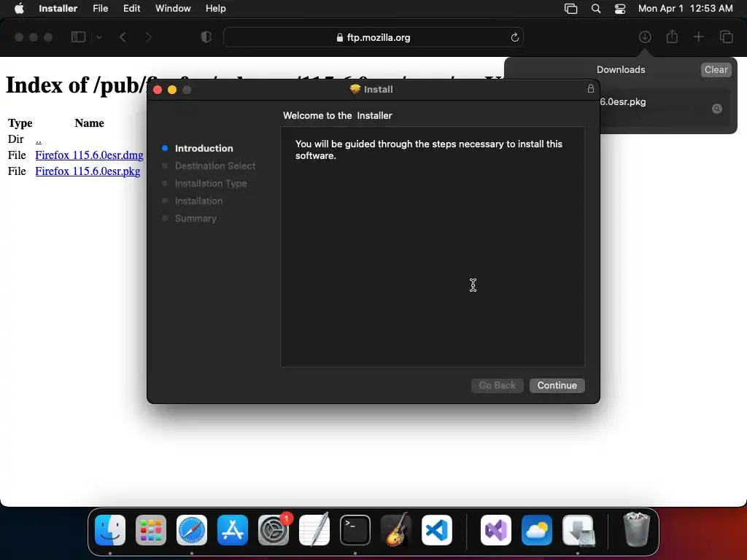Open Launchpad from the Dock
Screen dimensions: 747x560
[x=151, y=530]
